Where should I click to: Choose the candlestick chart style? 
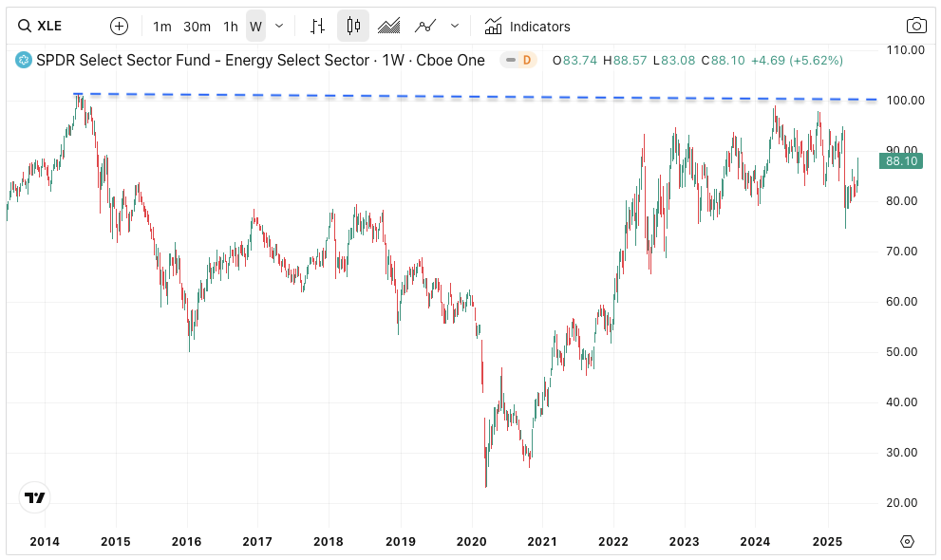pyautogui.click(x=353, y=26)
